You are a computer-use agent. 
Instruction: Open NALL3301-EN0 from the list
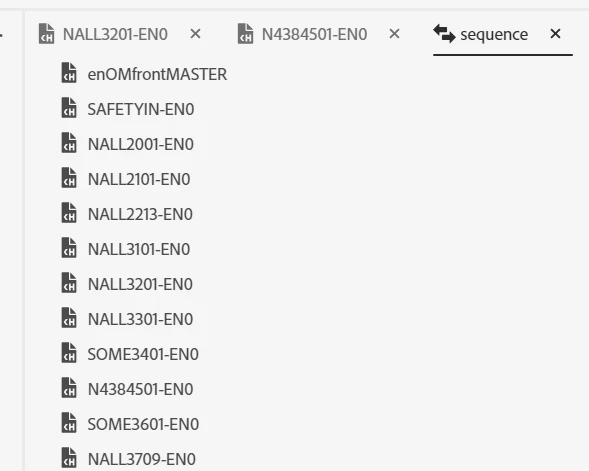click(x=140, y=319)
